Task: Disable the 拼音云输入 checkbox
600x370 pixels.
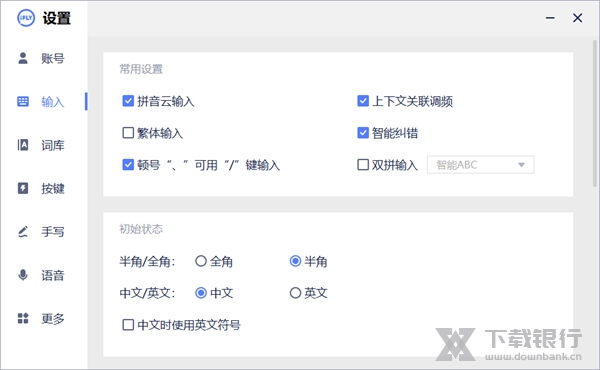Action: click(128, 101)
